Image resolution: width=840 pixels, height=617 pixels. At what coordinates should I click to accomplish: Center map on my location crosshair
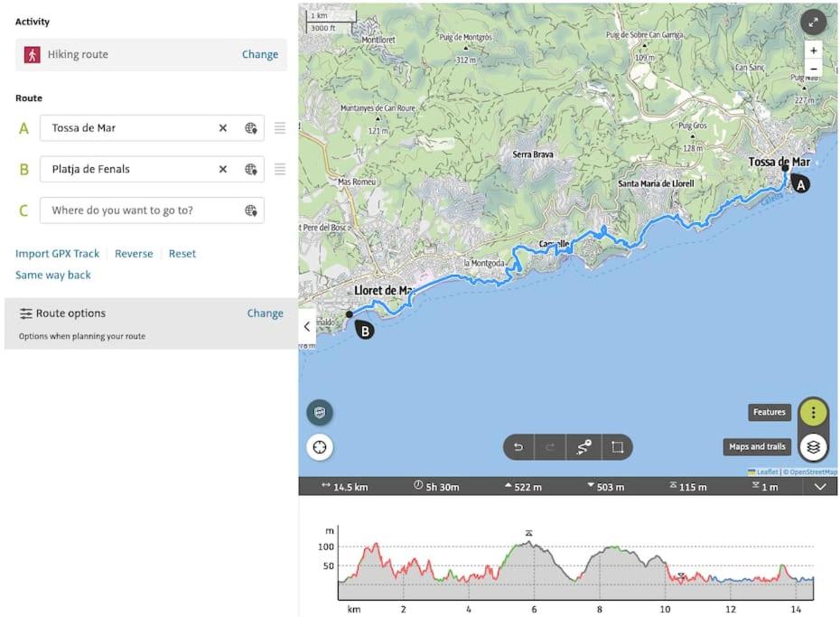[320, 446]
